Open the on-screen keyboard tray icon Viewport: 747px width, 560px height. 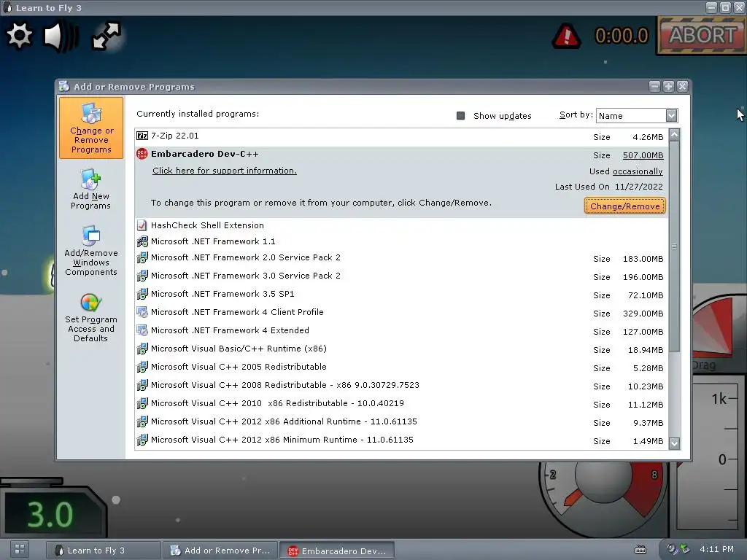pos(640,550)
